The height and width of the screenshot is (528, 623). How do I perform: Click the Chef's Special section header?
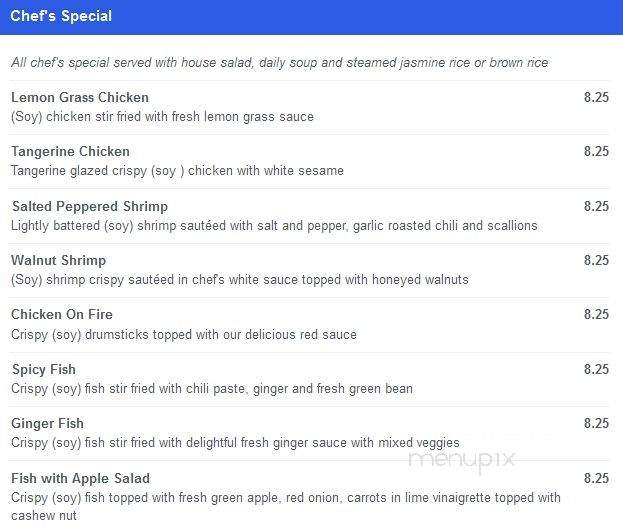coord(61,16)
